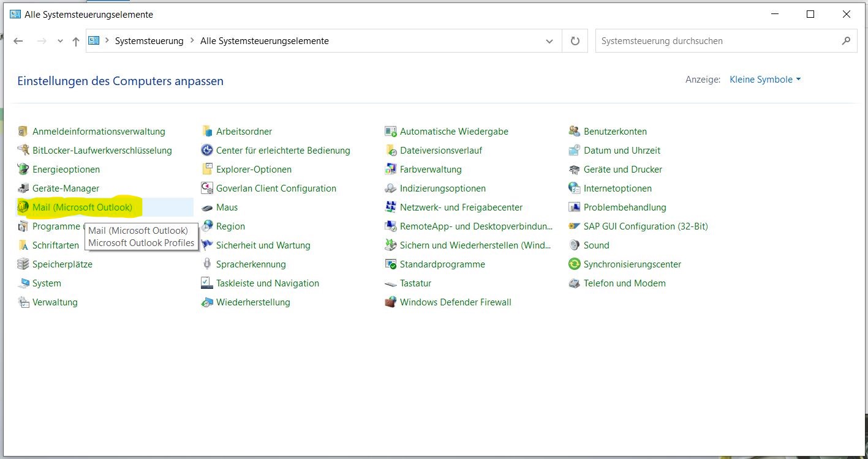This screenshot has height=459, width=868.
Task: Open the Internetoptionen link
Action: coord(617,188)
